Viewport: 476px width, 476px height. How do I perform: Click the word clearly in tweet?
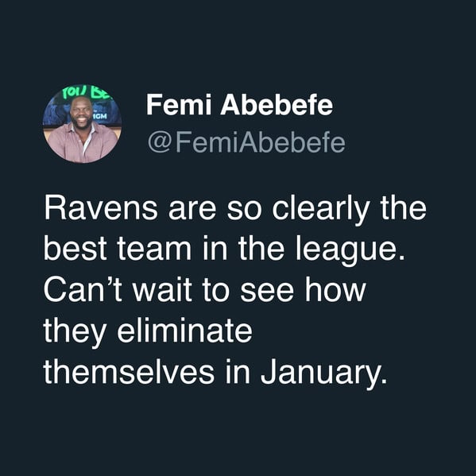(x=321, y=210)
